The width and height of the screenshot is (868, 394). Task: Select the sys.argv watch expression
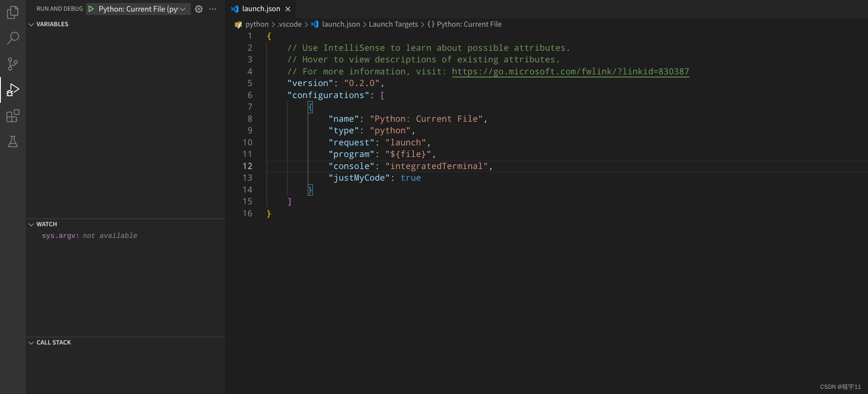(x=89, y=236)
